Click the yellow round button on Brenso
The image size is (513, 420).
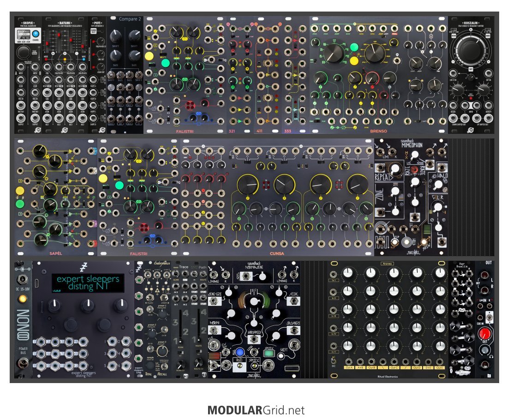[x=354, y=61]
